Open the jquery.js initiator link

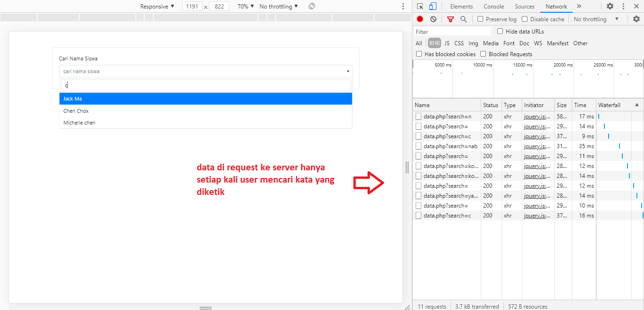(537, 116)
